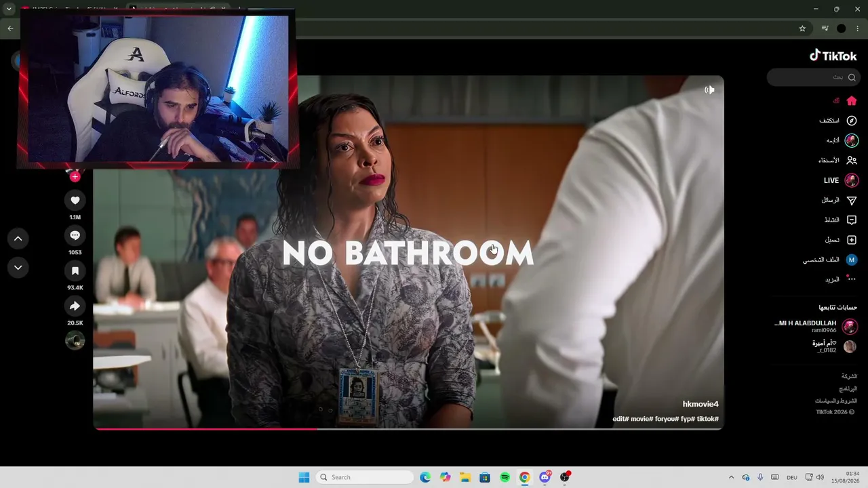Open the Chrome profile avatar

[x=842, y=28]
